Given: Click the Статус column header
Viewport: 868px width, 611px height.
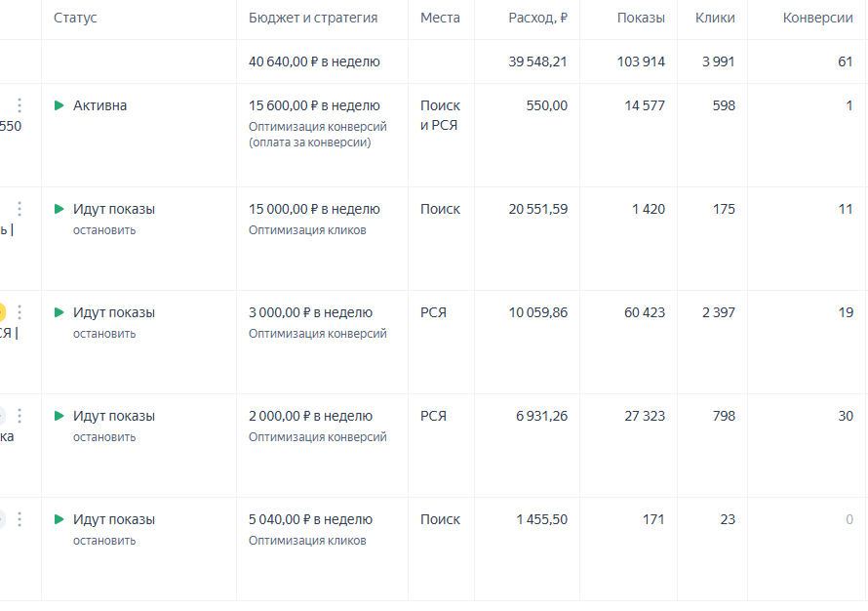Looking at the screenshot, I should pos(75,19).
